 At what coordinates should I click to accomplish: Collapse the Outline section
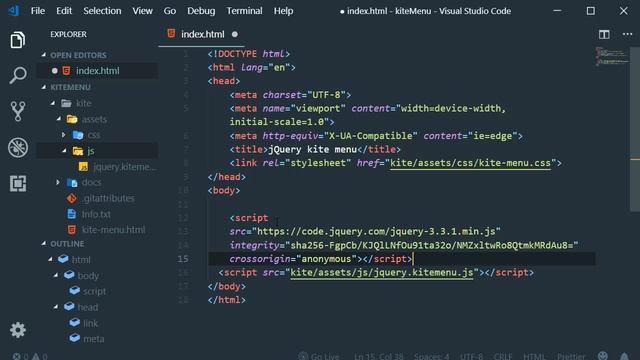pyautogui.click(x=44, y=244)
